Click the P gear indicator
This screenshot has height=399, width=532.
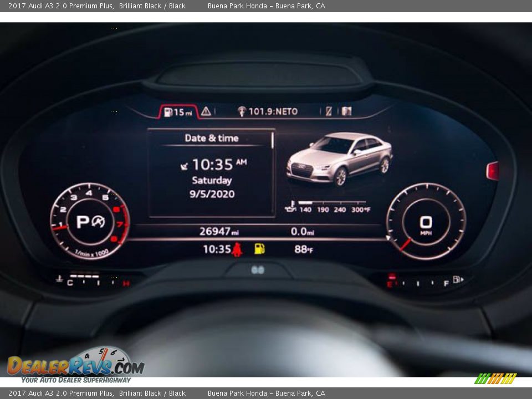click(83, 222)
